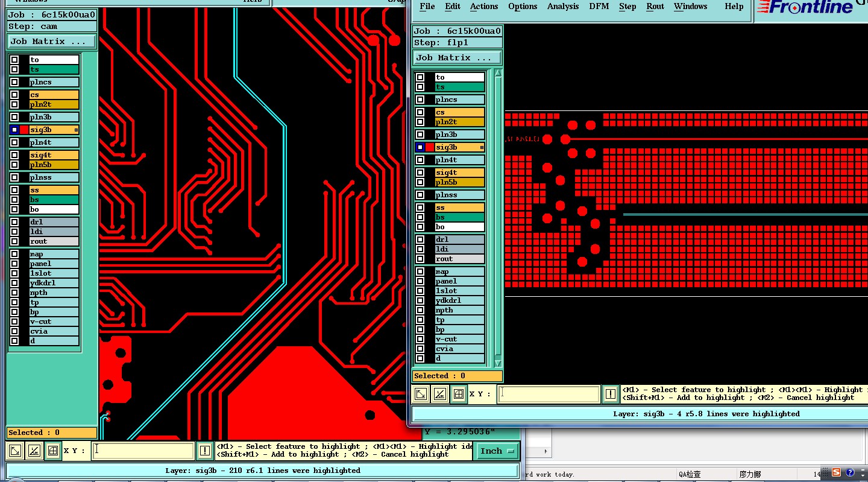Click small marker icon on sig3b row, flp1 window

tap(482, 147)
